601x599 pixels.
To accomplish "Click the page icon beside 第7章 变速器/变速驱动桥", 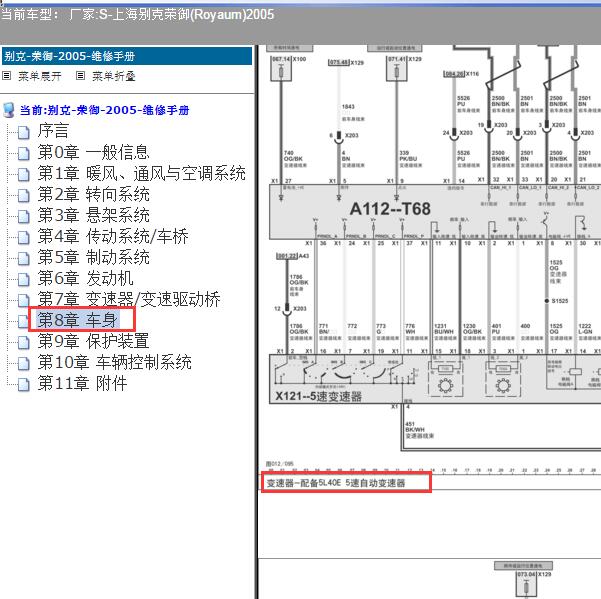I will click(24, 300).
